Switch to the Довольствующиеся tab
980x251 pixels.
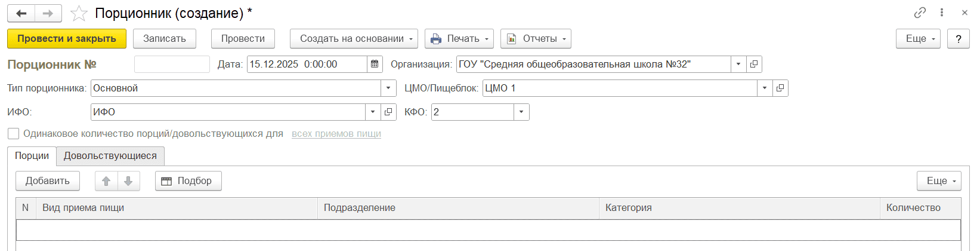110,156
